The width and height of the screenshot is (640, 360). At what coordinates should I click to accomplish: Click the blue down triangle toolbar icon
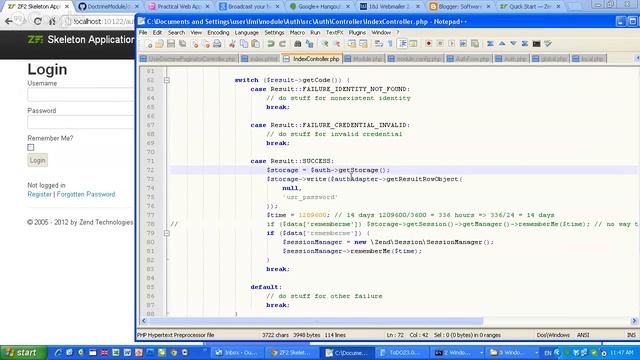513,44
